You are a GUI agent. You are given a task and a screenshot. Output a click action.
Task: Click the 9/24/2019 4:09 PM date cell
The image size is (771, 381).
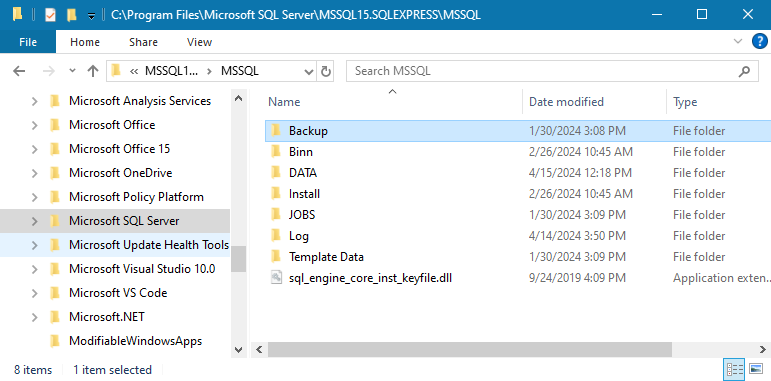(577, 278)
